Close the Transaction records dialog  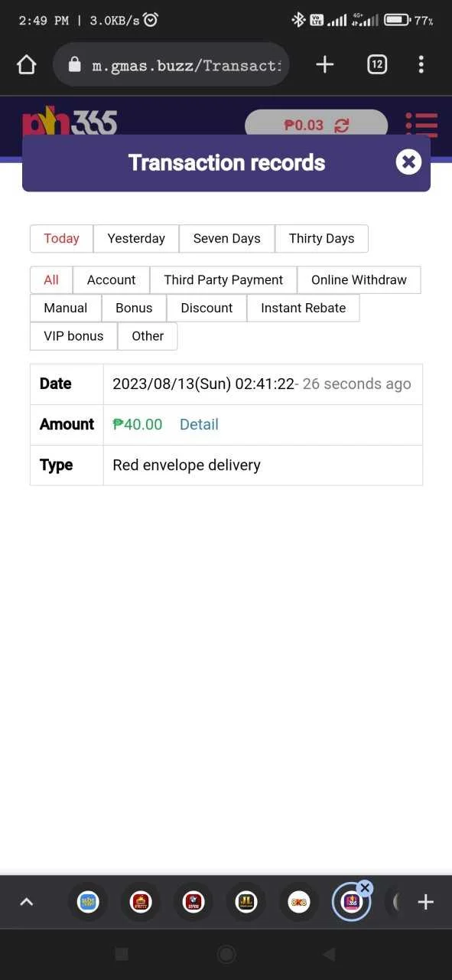[408, 162]
